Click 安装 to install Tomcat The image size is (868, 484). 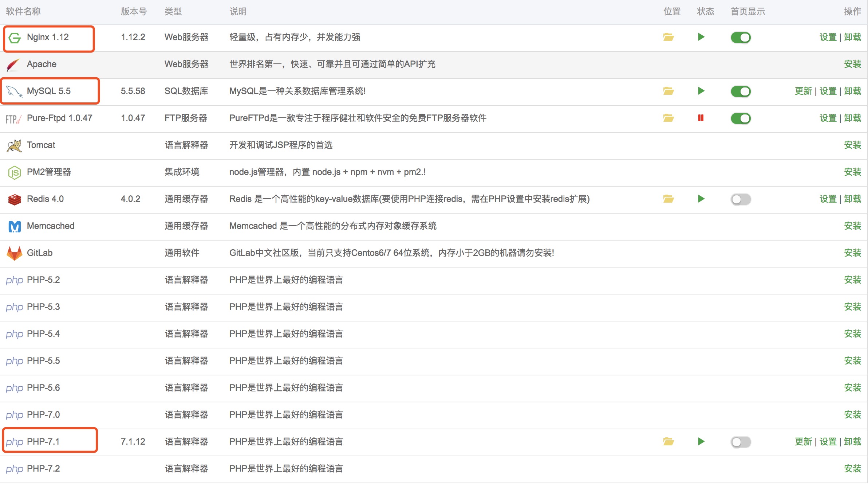pos(853,145)
